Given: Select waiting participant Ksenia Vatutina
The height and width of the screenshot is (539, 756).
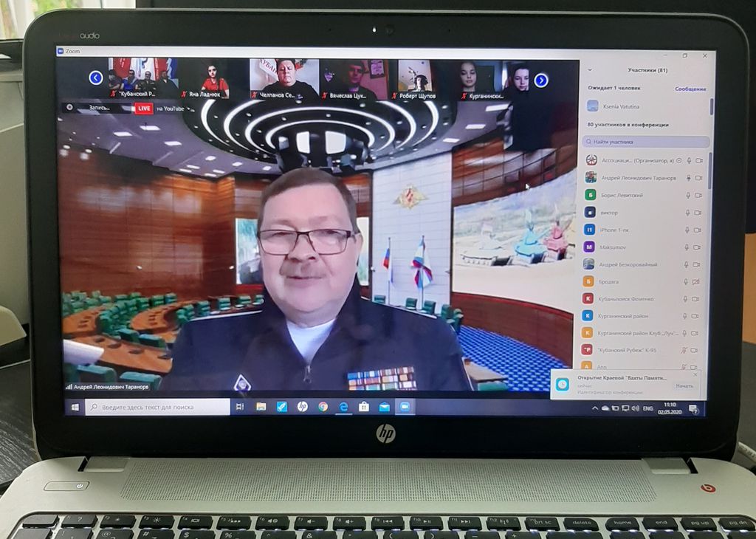Looking at the screenshot, I should click(x=646, y=106).
